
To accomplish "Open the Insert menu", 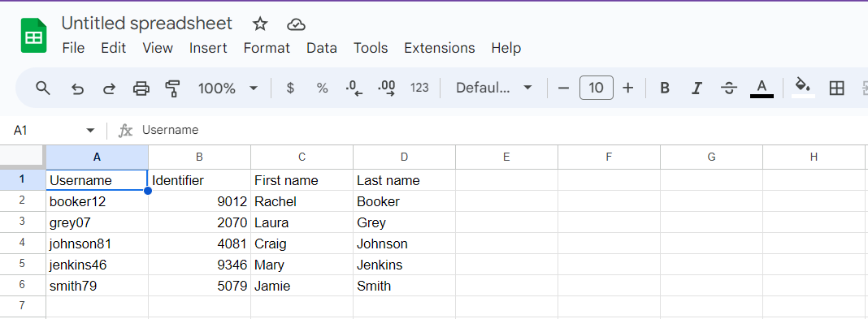I will point(208,48).
